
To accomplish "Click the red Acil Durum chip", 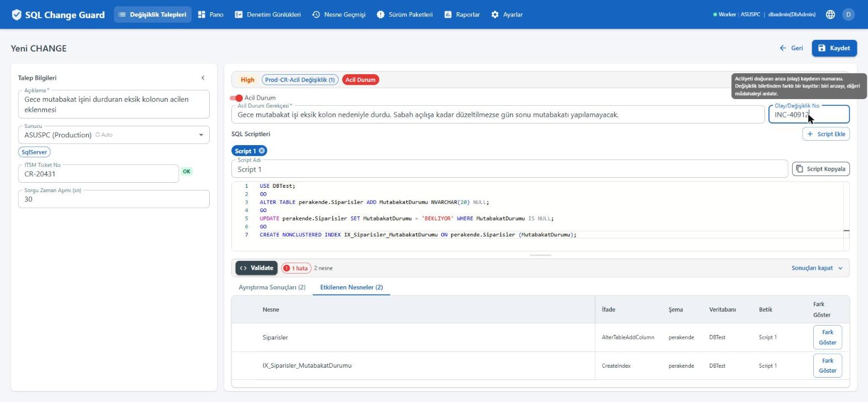I will (360, 80).
